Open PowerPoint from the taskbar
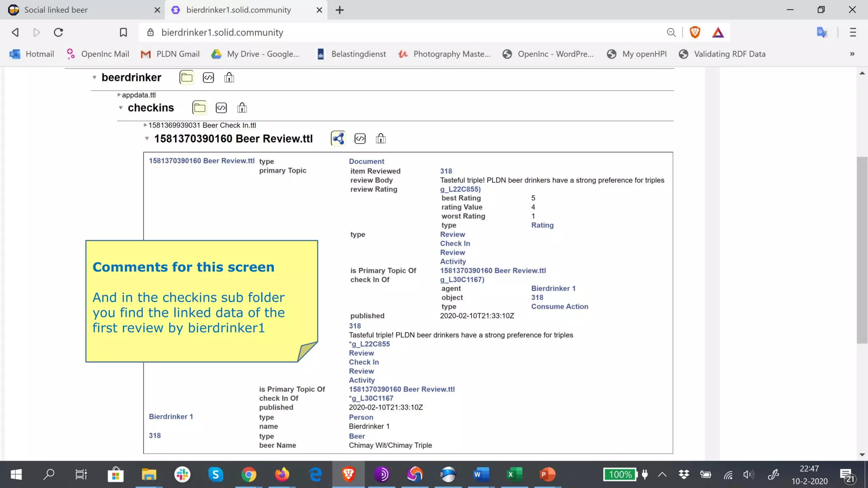Screen dimensions: 868x488 click(x=547, y=474)
